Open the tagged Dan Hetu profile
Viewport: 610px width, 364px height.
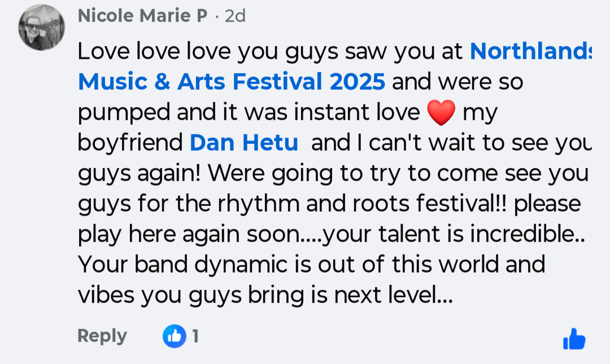click(243, 143)
